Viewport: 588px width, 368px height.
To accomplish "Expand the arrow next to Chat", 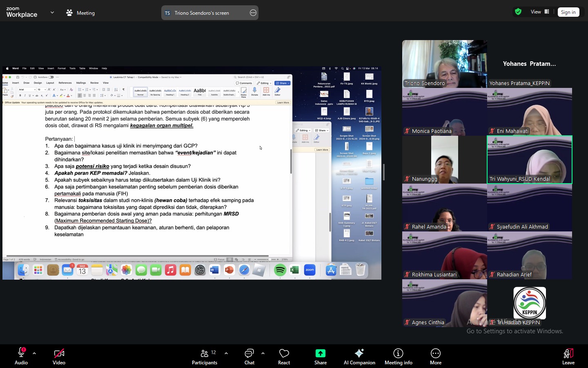I will click(x=263, y=353).
